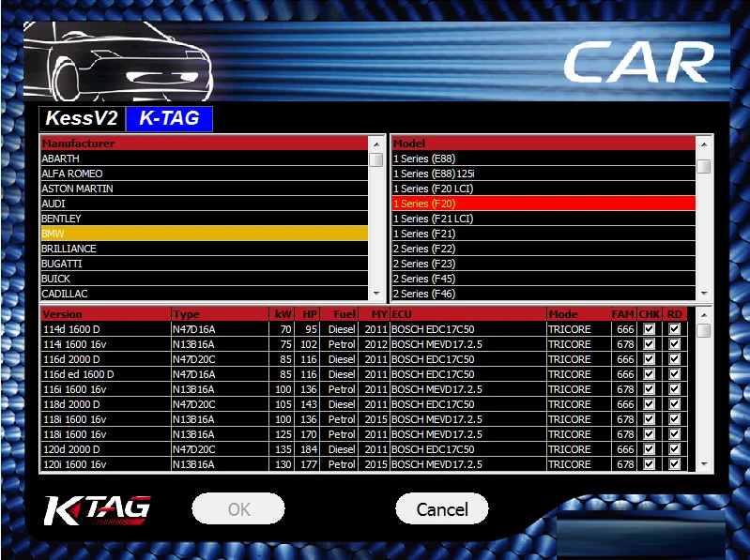
Task: Choose model 1 Series (E88) 125i
Action: (543, 174)
